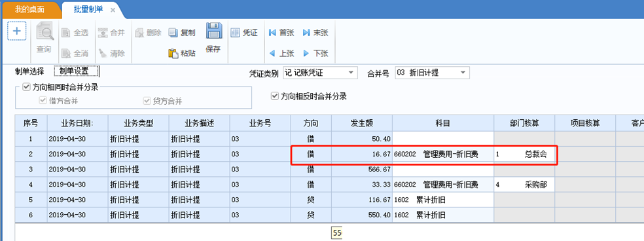Select 1602 累计折旧 in row 5
644x241 pixels.
coord(443,200)
